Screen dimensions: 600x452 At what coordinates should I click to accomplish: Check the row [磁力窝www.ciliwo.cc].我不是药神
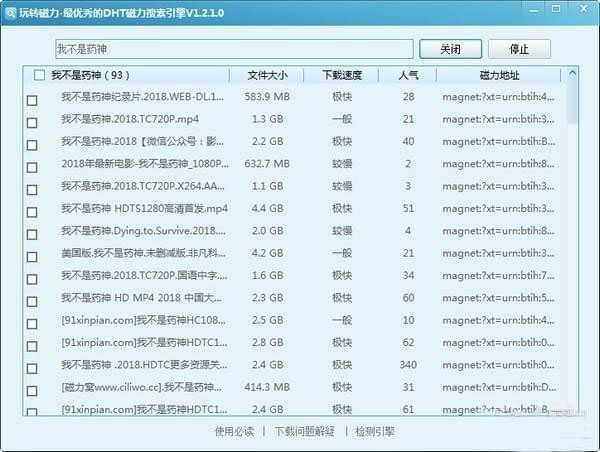(32, 391)
